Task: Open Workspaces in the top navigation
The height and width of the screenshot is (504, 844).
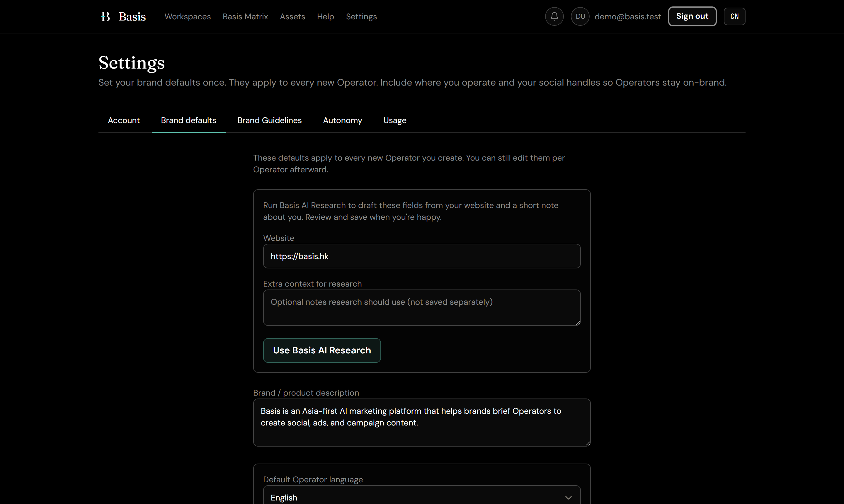Action: tap(188, 16)
